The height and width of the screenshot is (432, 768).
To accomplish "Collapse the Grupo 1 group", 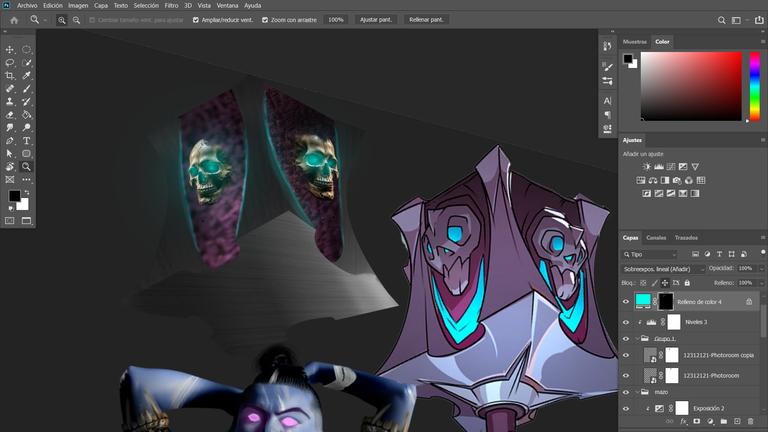I will click(638, 338).
